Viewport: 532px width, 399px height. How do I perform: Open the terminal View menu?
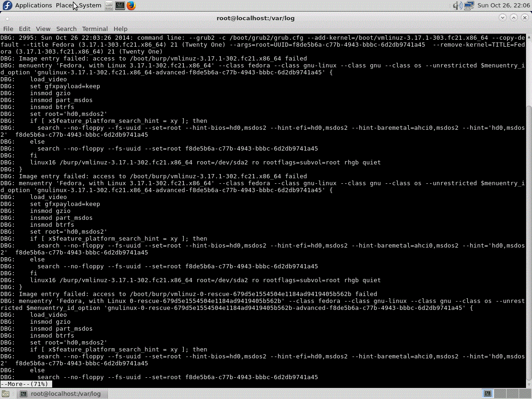43,29
